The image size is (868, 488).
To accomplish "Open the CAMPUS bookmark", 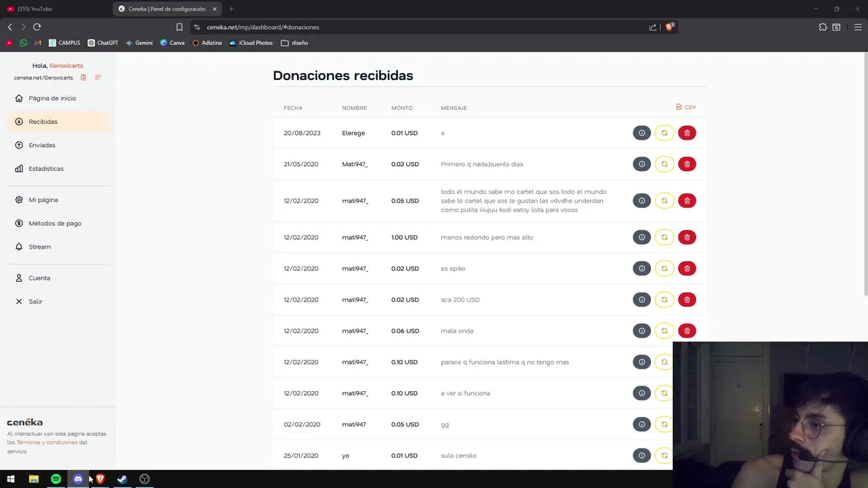I will 64,43.
